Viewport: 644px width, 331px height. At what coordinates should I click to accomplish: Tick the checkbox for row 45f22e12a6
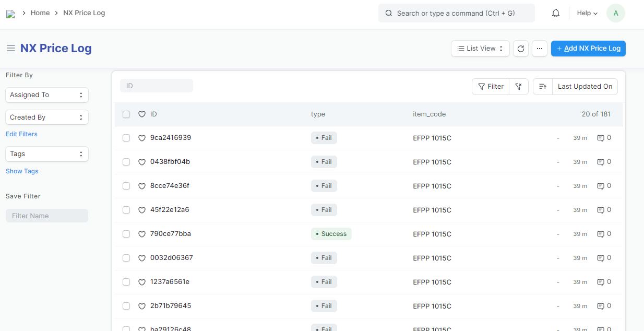click(x=126, y=210)
